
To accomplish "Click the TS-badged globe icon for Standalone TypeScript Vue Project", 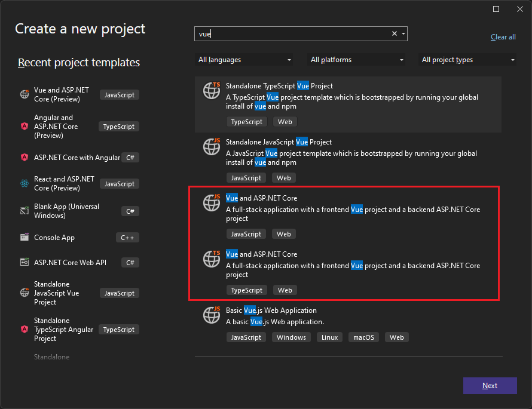I will click(x=212, y=90).
